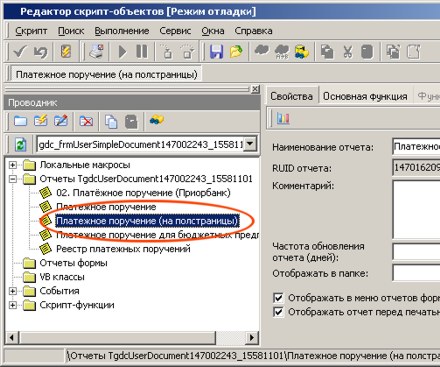
Task: Select the Платежное поручение report item
Action: coord(106,207)
